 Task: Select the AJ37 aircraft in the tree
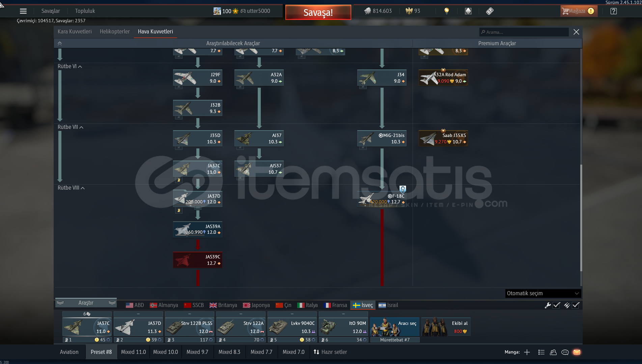259,138
